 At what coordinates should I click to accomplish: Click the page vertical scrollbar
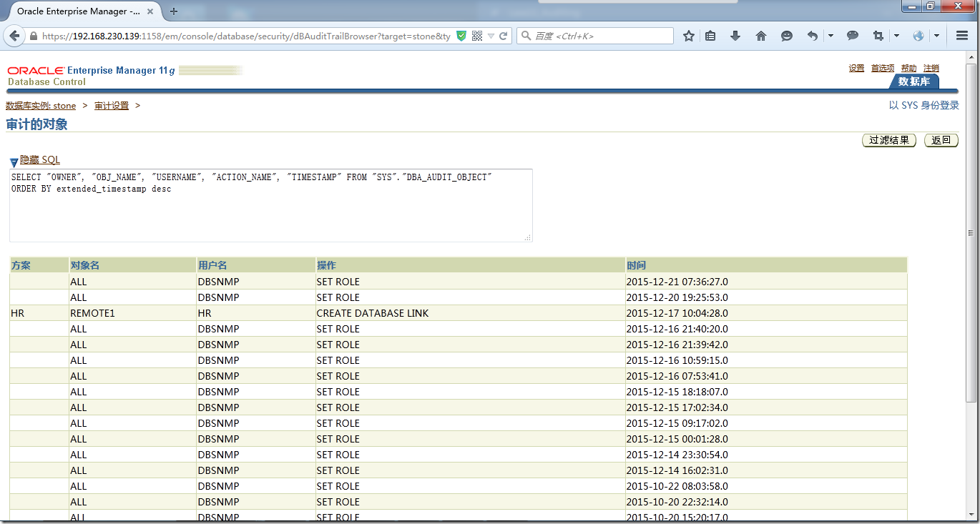pos(971,232)
